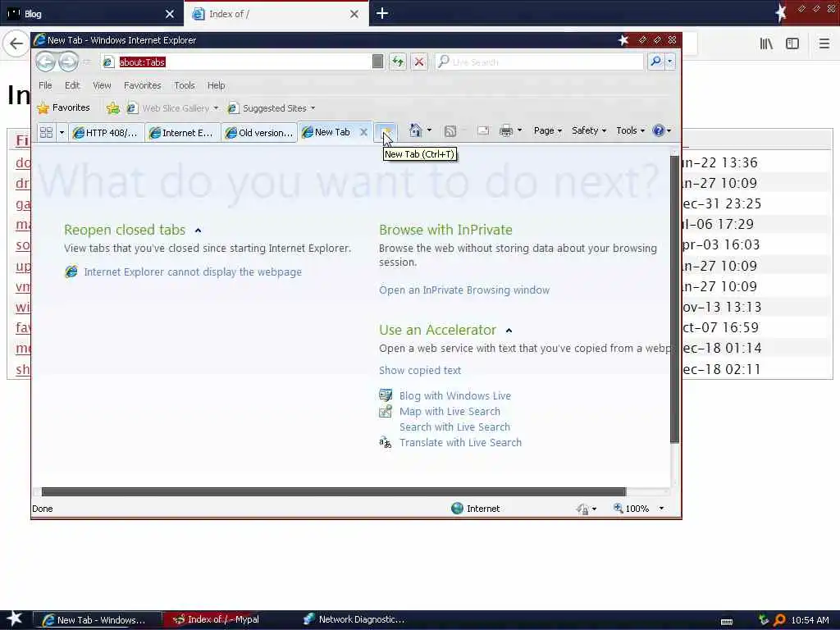Screen dimensions: 840x630
Task: Open the Print dropdown arrow
Action: (x=519, y=130)
